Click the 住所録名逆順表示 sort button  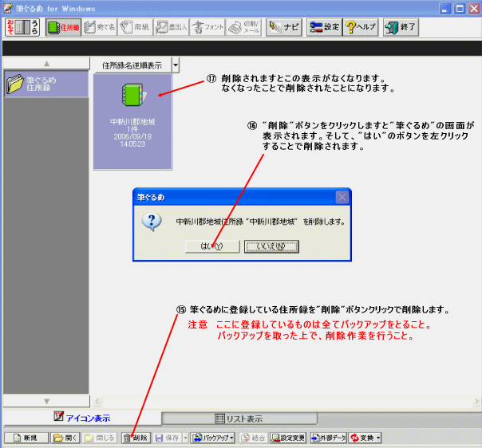pos(132,65)
